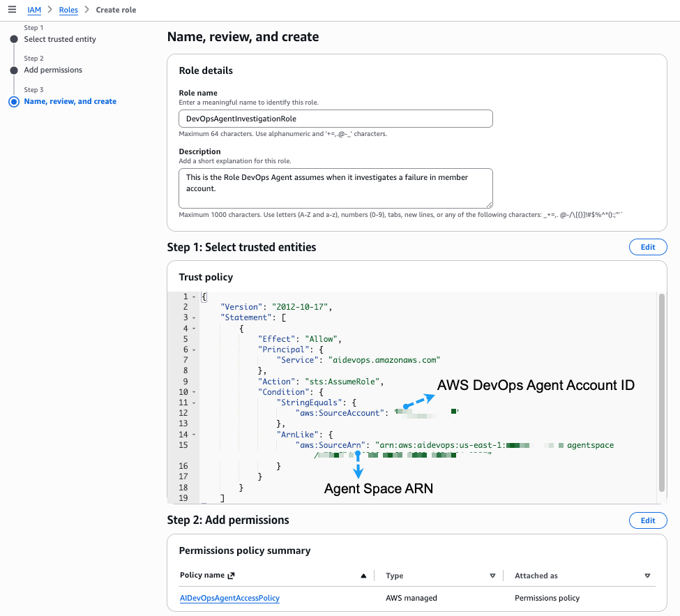Collapse the Principal fold at line 6
680x616 pixels.
[x=194, y=350]
